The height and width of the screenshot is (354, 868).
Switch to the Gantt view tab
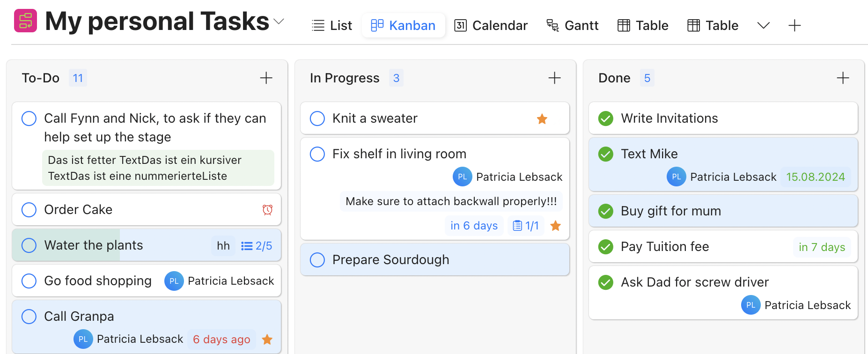click(x=573, y=25)
